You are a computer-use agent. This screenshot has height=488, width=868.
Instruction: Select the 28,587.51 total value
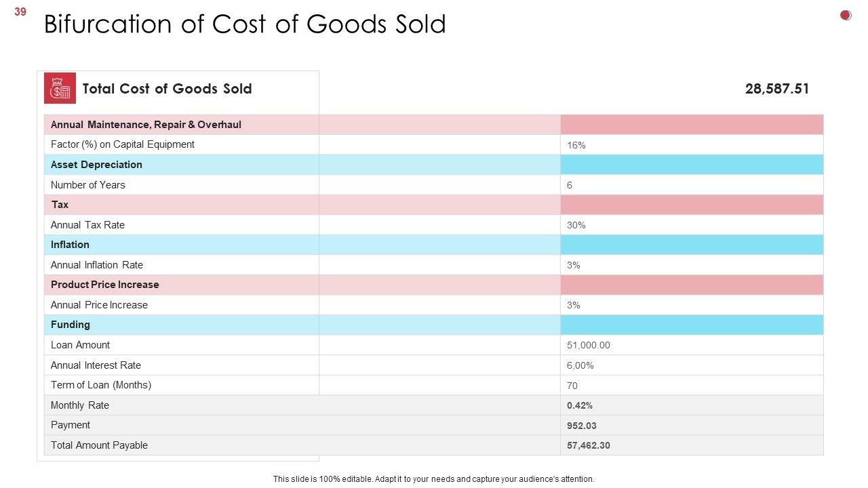(x=776, y=89)
